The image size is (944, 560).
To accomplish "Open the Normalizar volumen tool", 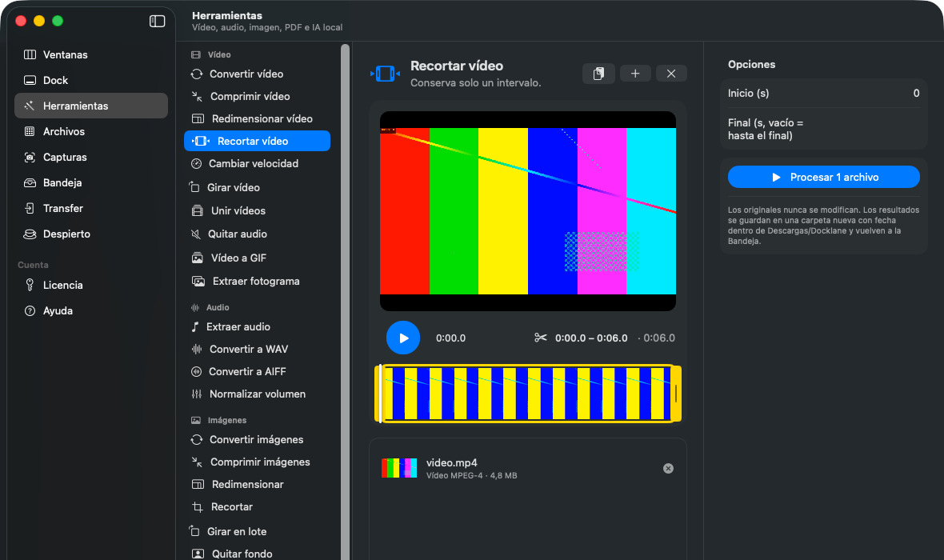I will click(257, 394).
